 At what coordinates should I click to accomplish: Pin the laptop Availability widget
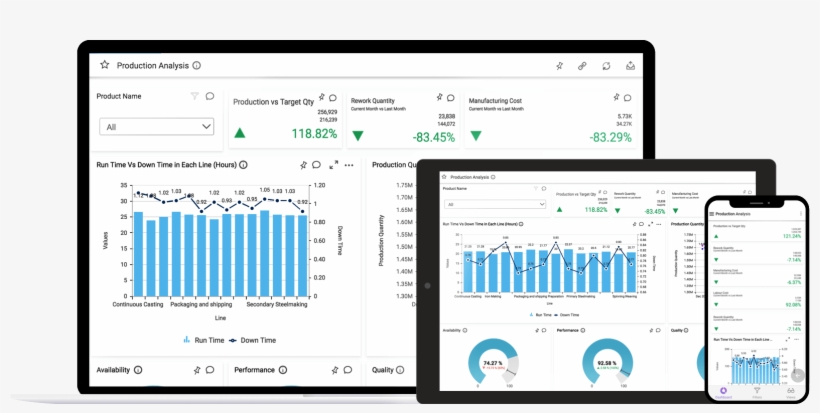197,370
